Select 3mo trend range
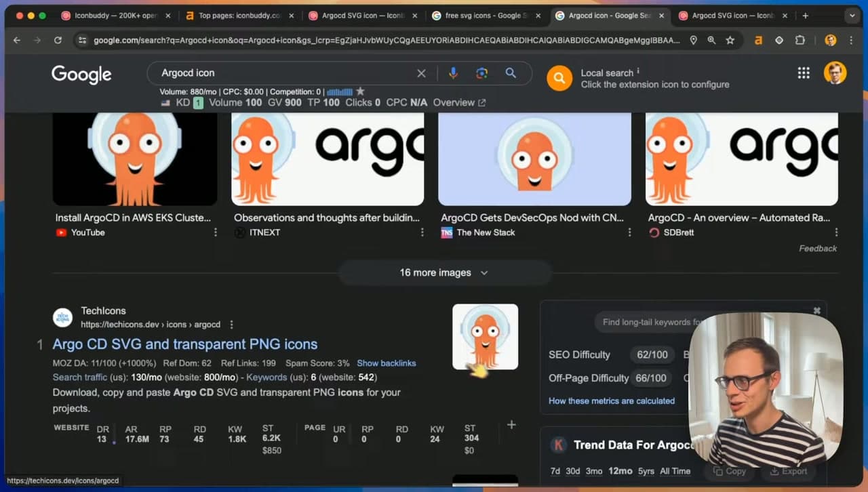The image size is (868, 492). pos(594,471)
